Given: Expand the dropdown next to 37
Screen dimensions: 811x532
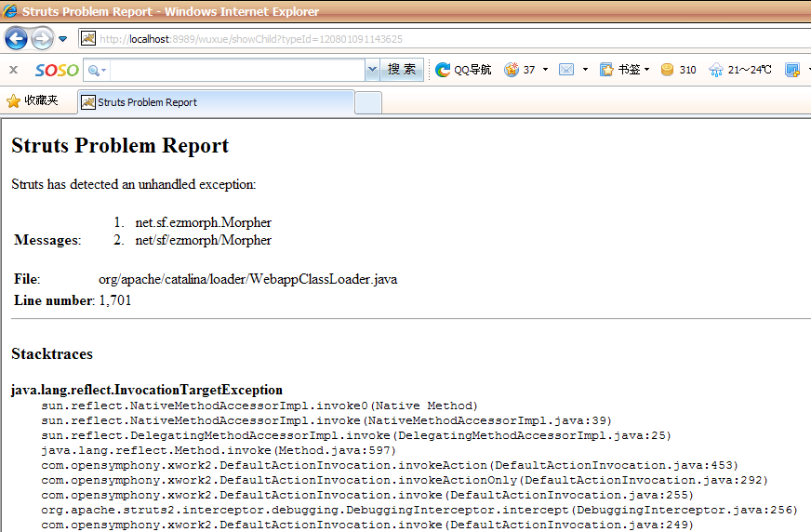Looking at the screenshot, I should point(545,70).
